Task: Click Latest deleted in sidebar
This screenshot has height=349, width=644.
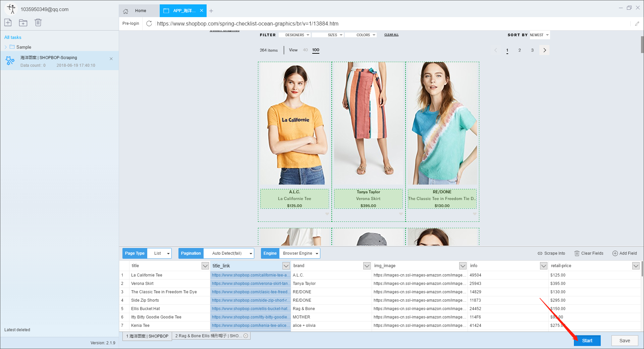Action: tap(17, 330)
